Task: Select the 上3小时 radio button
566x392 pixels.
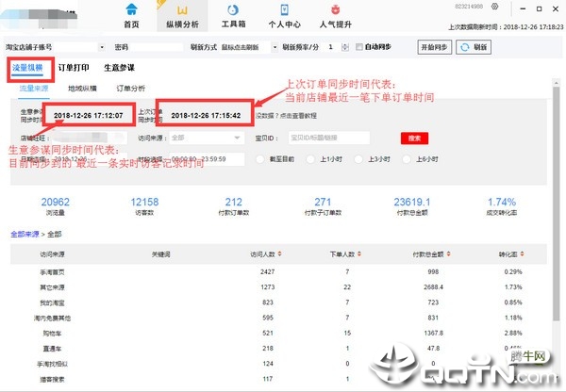Action: [x=358, y=159]
